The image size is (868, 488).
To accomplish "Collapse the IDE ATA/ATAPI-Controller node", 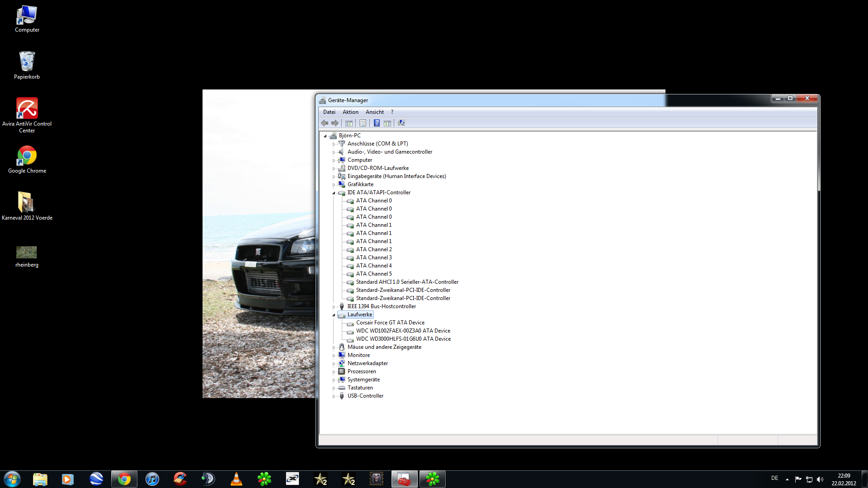I will point(334,193).
